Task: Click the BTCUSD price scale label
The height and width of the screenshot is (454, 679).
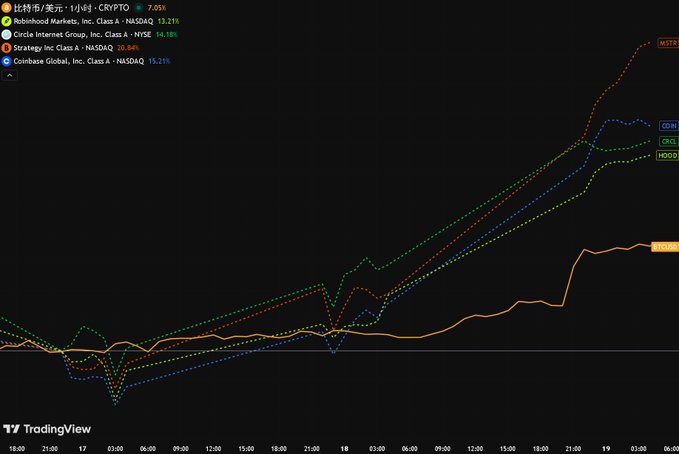Action: 665,247
